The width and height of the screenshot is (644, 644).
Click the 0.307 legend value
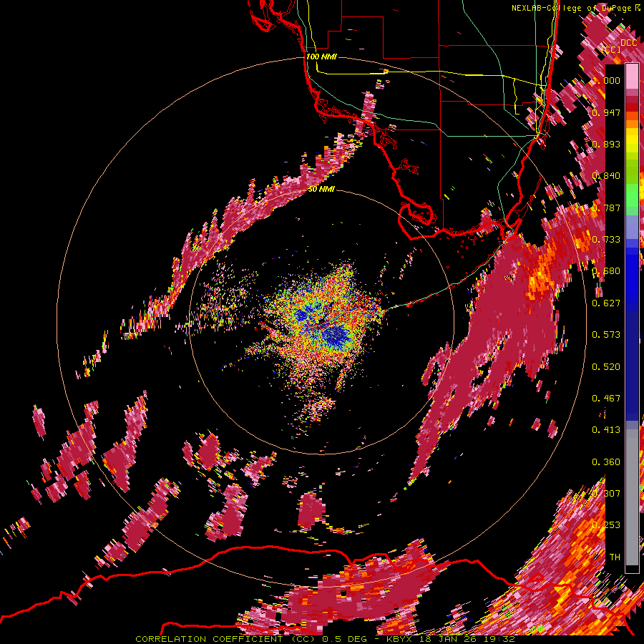pyautogui.click(x=606, y=494)
